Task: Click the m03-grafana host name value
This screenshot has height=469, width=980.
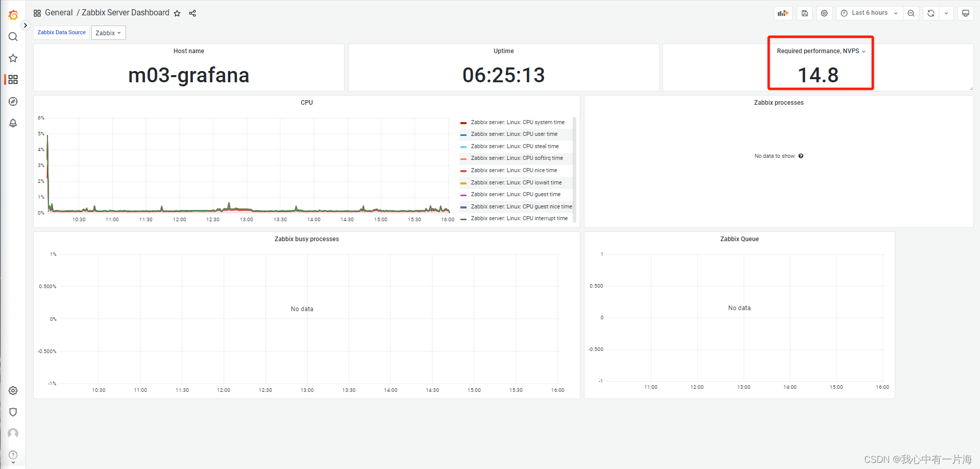Action: coord(189,75)
